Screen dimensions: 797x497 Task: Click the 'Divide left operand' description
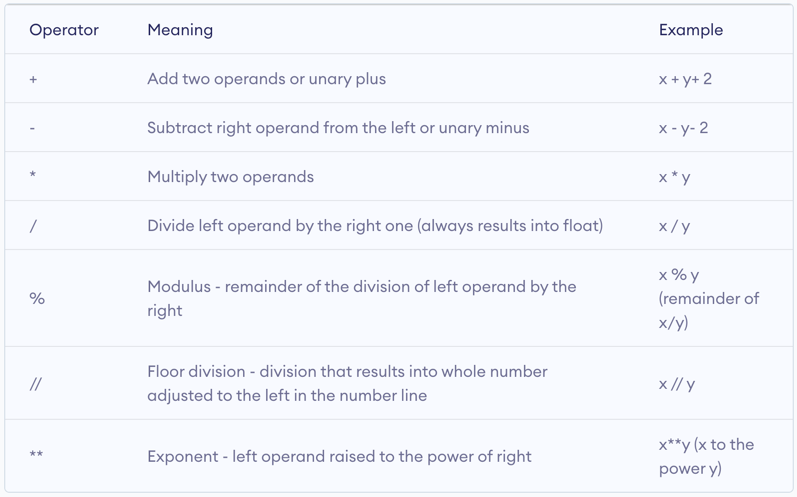pyautogui.click(x=375, y=226)
